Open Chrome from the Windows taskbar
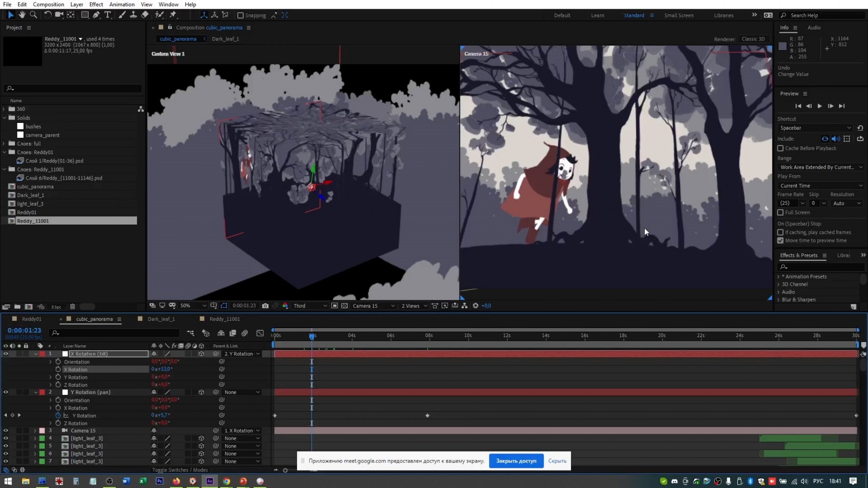868x488 pixels. (x=227, y=481)
